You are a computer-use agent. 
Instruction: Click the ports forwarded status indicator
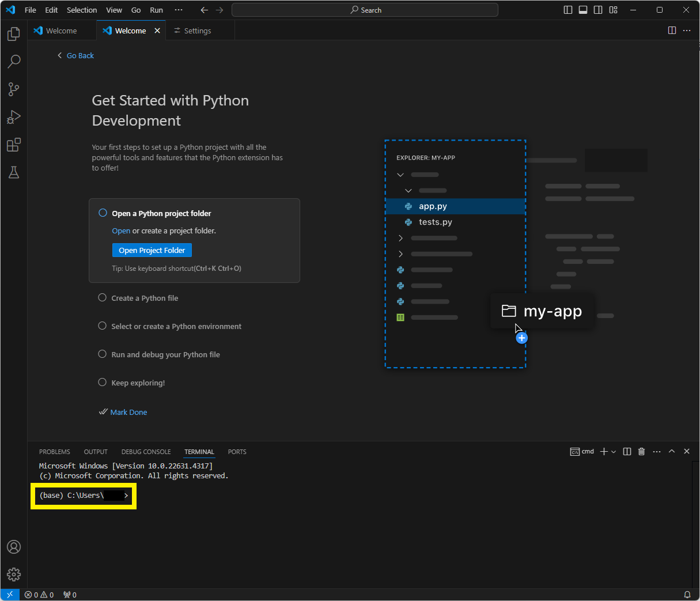(70, 595)
